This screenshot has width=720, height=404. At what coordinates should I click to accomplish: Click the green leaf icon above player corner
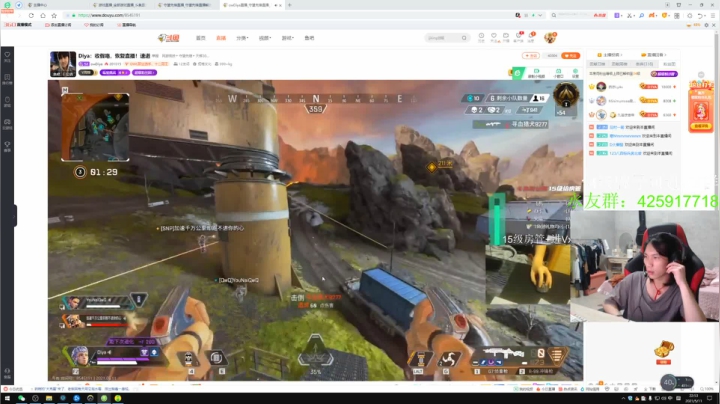pos(518,73)
